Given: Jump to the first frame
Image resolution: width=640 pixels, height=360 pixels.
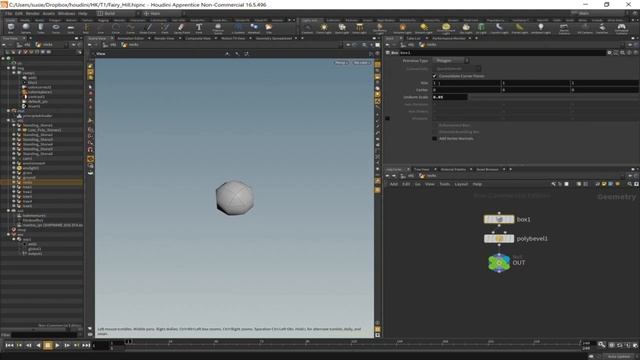Looking at the screenshot, I should [9, 345].
